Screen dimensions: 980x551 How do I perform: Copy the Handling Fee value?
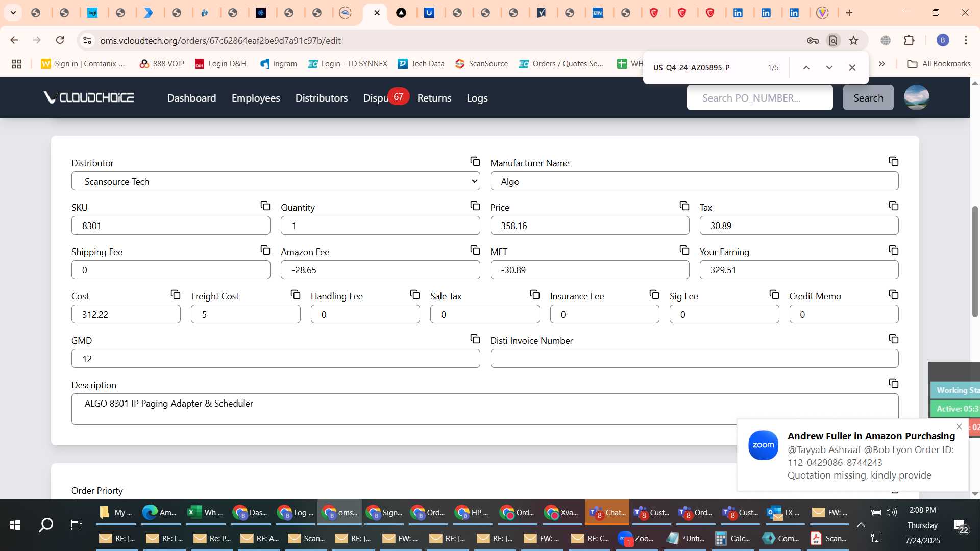(x=414, y=294)
